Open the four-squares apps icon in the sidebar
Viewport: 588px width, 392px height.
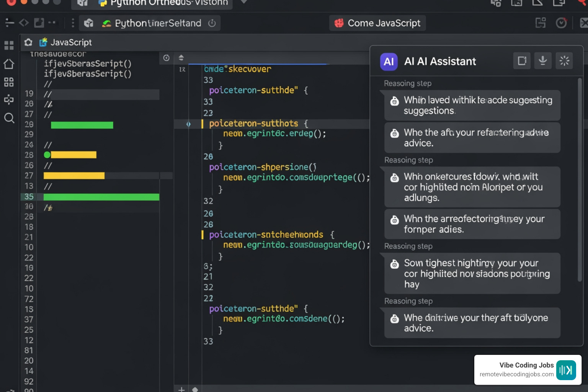[x=9, y=82]
